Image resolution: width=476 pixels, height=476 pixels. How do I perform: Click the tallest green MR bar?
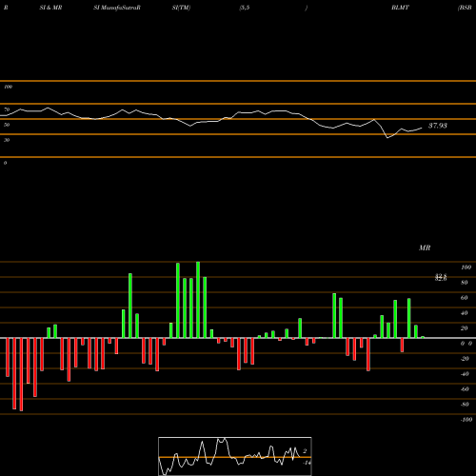click(198, 300)
